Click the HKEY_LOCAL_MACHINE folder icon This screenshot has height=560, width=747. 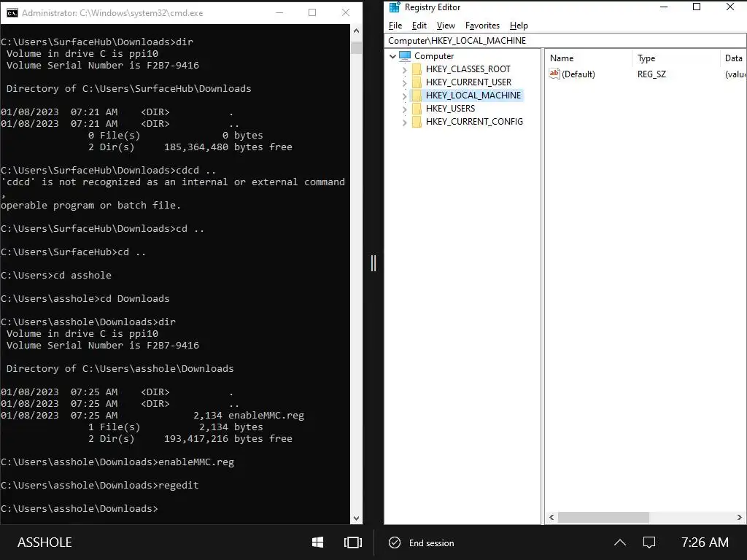click(417, 96)
